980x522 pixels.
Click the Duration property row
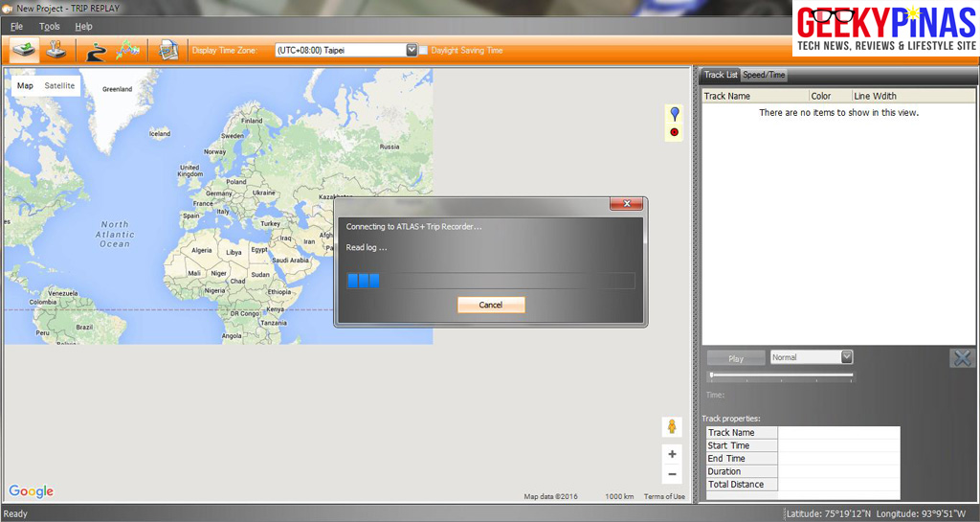803,471
